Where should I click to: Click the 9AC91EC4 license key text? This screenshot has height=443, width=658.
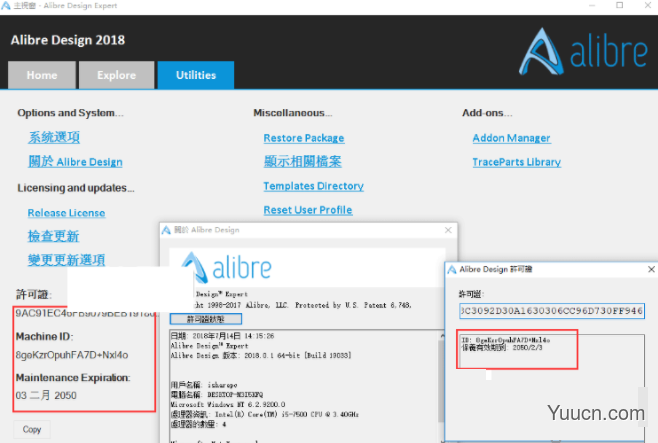(85, 313)
